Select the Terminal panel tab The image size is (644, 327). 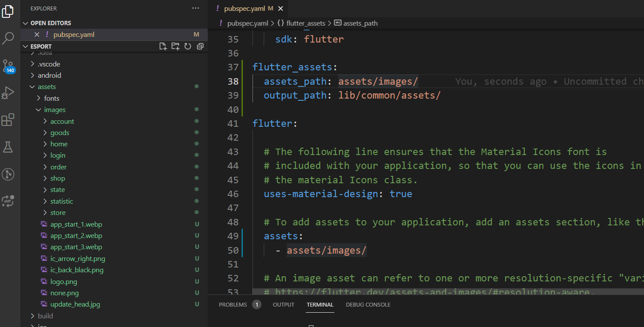[320, 304]
